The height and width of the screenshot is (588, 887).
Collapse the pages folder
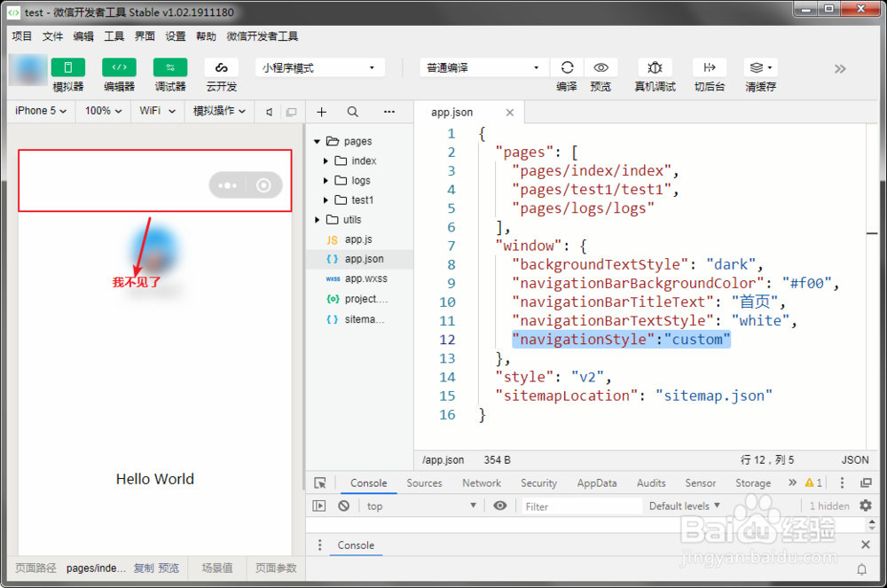(318, 141)
